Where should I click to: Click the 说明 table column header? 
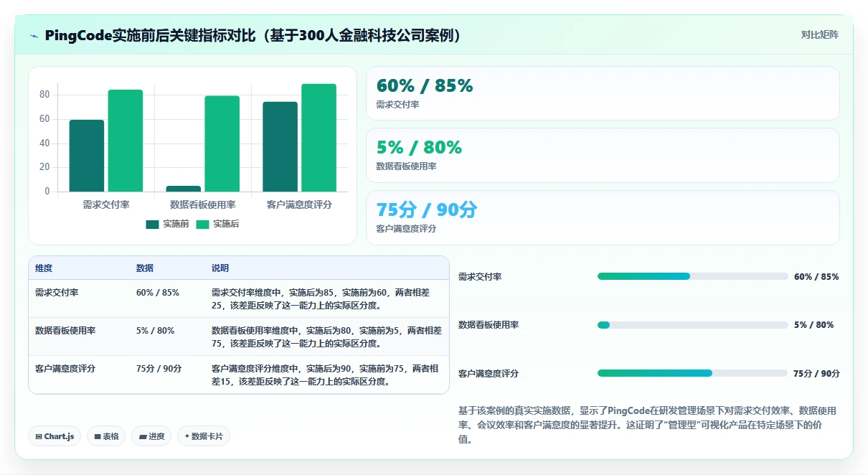tap(220, 268)
